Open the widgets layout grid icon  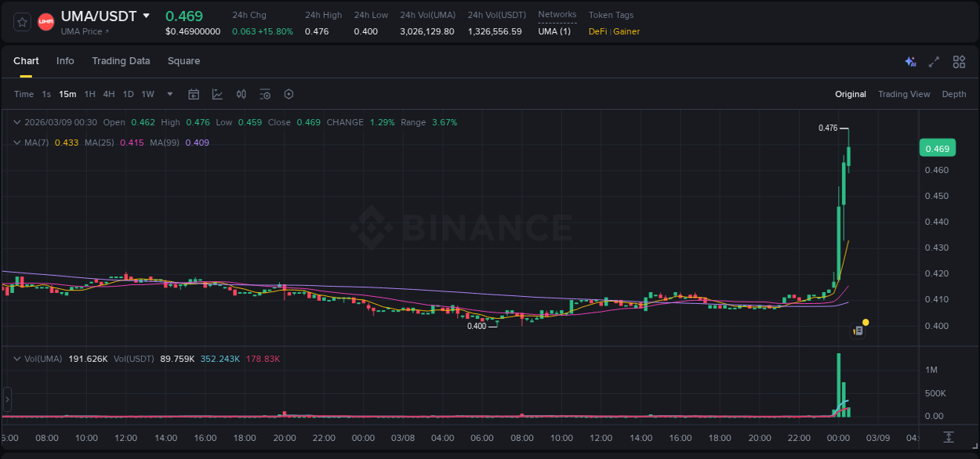pos(959,61)
